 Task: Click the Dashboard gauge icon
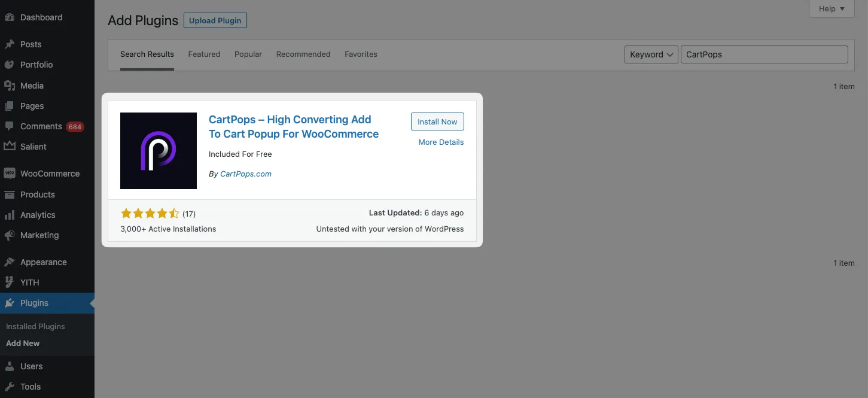[x=10, y=17]
